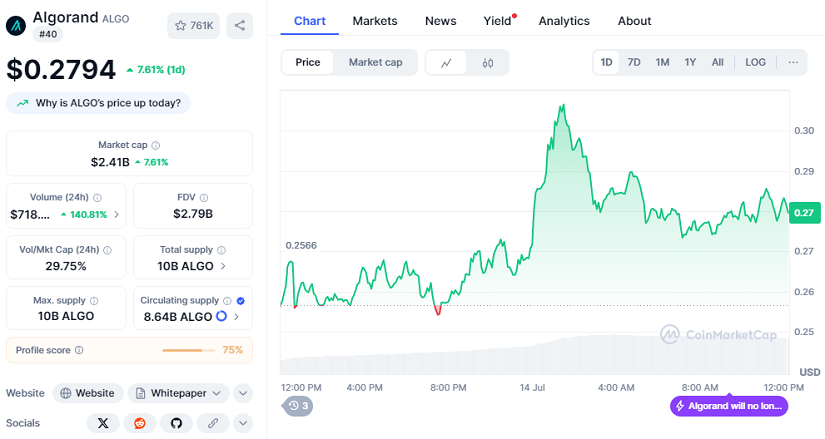825x439 pixels.
Task: Select line chart view icon
Action: click(446, 63)
